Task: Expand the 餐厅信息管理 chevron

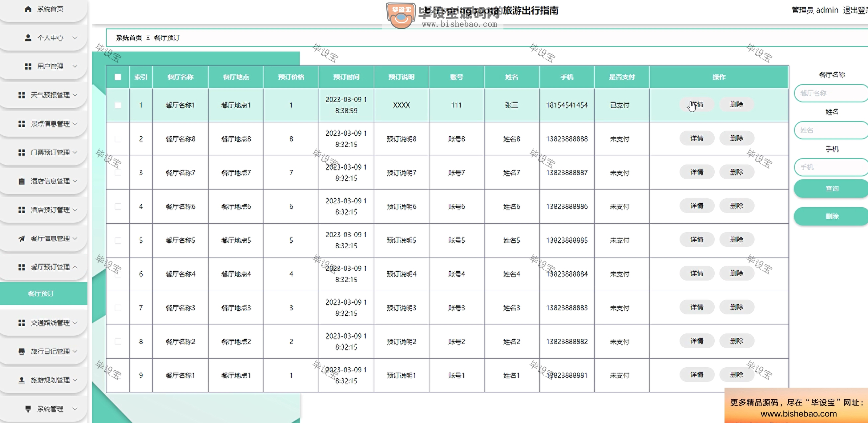Action: click(x=75, y=238)
